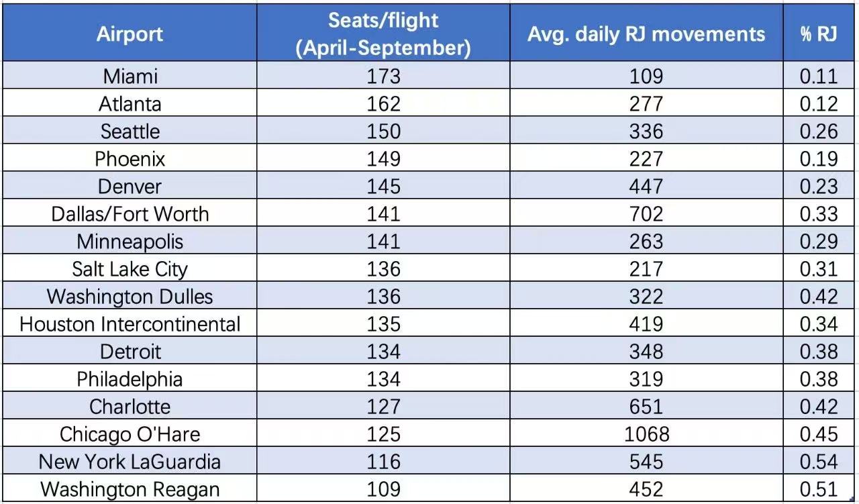Select the Washington Reagan airport cell

pos(130,489)
